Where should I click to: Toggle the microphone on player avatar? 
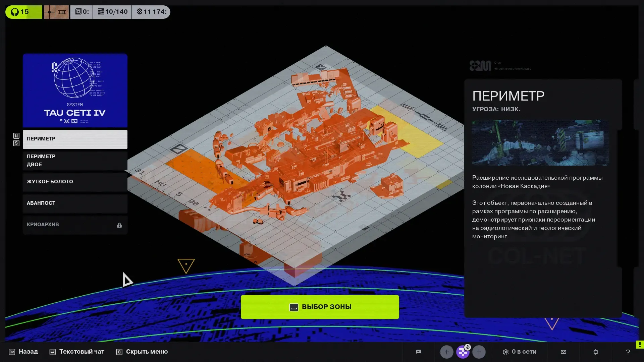pyautogui.click(x=468, y=347)
